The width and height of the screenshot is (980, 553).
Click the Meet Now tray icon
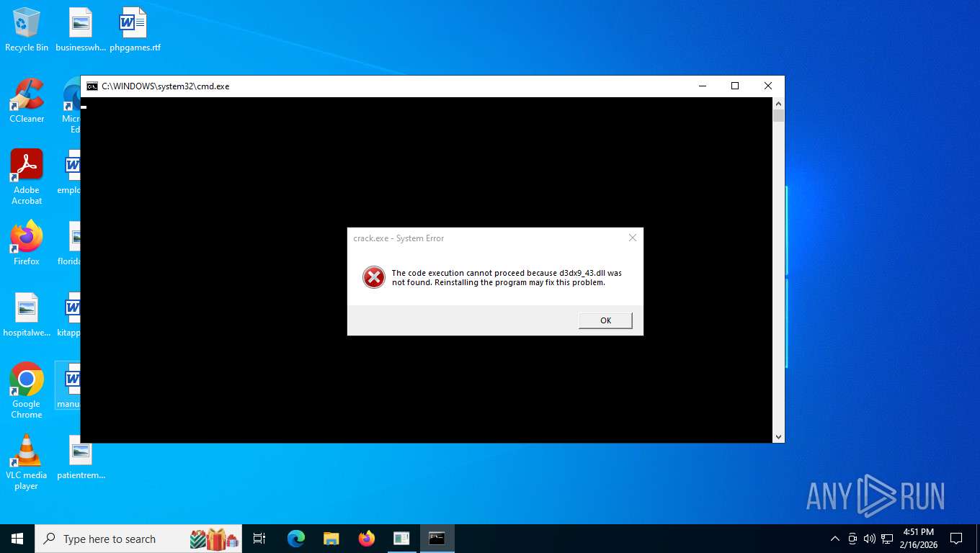coord(852,539)
